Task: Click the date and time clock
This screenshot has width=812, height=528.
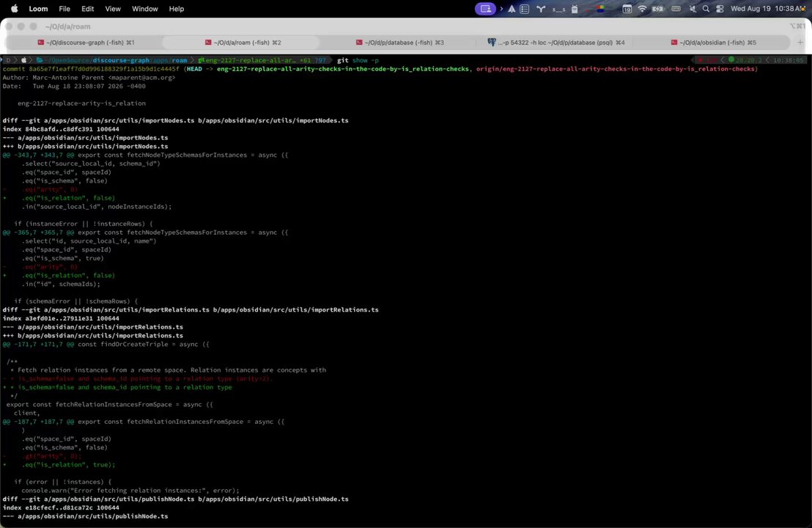Action: pos(767,9)
